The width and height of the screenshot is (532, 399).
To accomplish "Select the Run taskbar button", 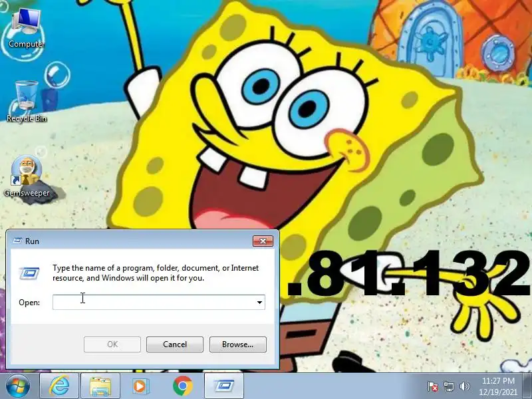I will (223, 386).
